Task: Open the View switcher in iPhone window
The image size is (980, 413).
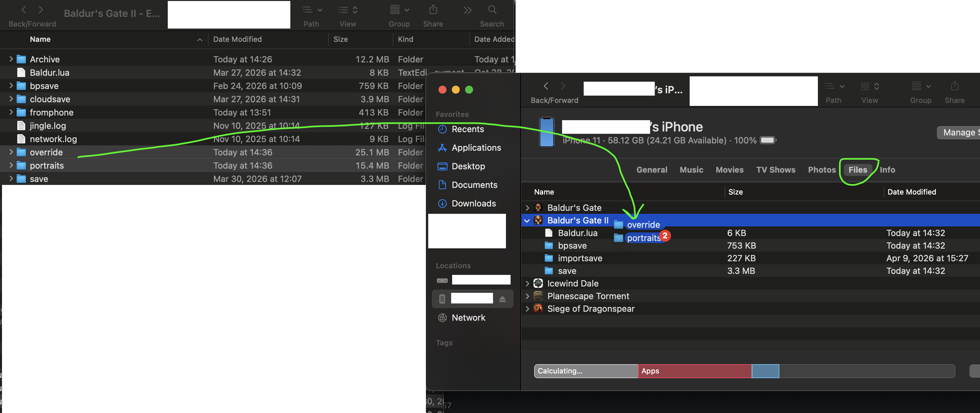Action: 870,87
